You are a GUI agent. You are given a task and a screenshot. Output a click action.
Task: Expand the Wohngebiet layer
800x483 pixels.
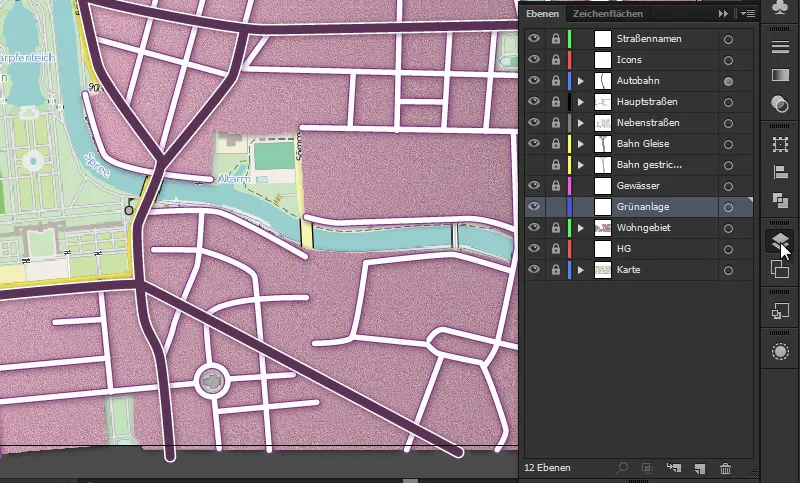(581, 228)
